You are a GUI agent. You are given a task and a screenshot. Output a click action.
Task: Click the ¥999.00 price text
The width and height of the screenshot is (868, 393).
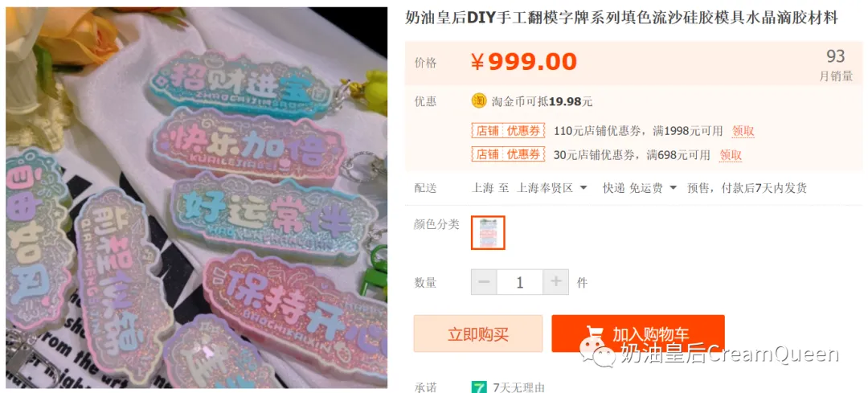tap(524, 62)
